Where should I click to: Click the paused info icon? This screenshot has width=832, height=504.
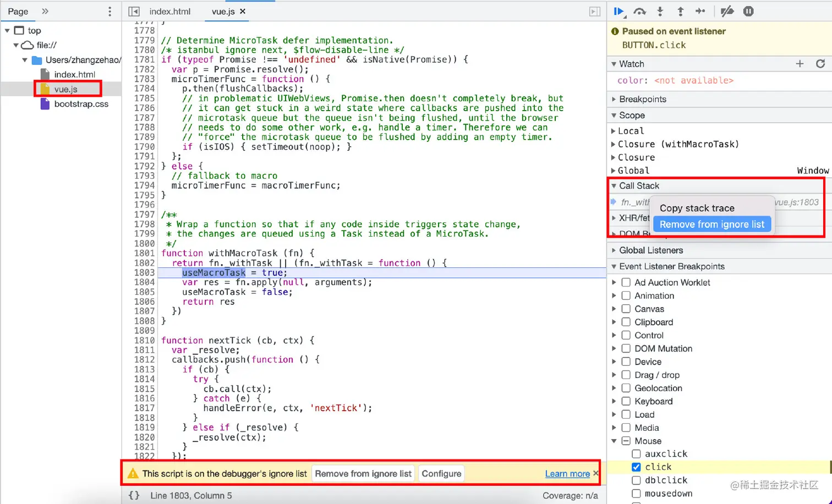click(615, 31)
